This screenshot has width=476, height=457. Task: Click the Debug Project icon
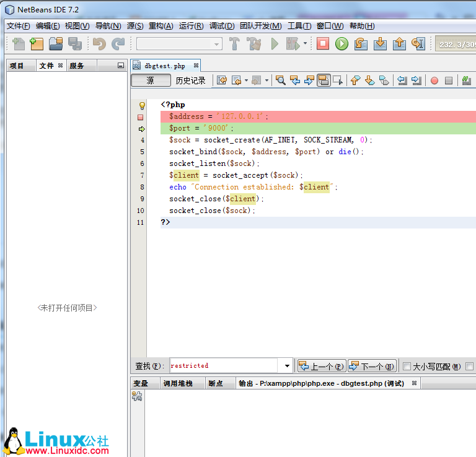click(x=293, y=44)
